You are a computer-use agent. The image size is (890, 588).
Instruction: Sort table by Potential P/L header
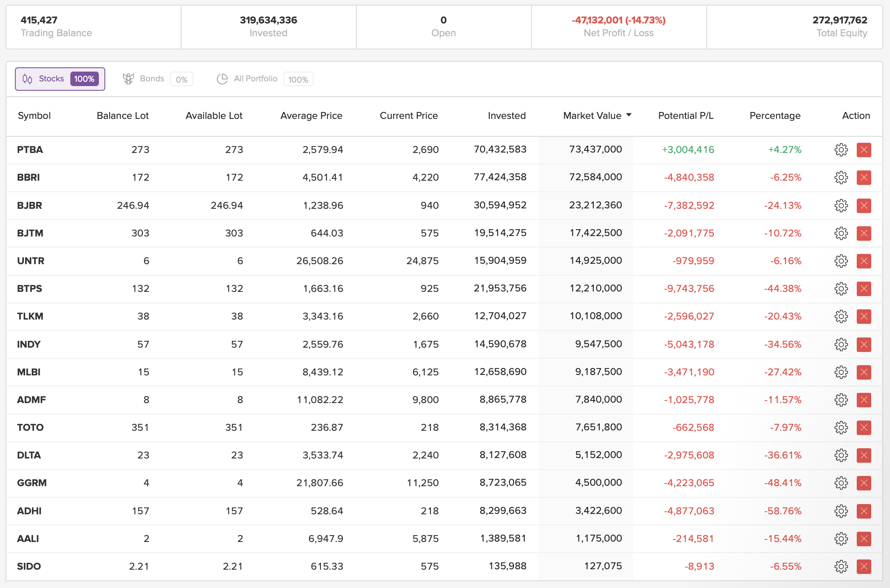(x=686, y=115)
